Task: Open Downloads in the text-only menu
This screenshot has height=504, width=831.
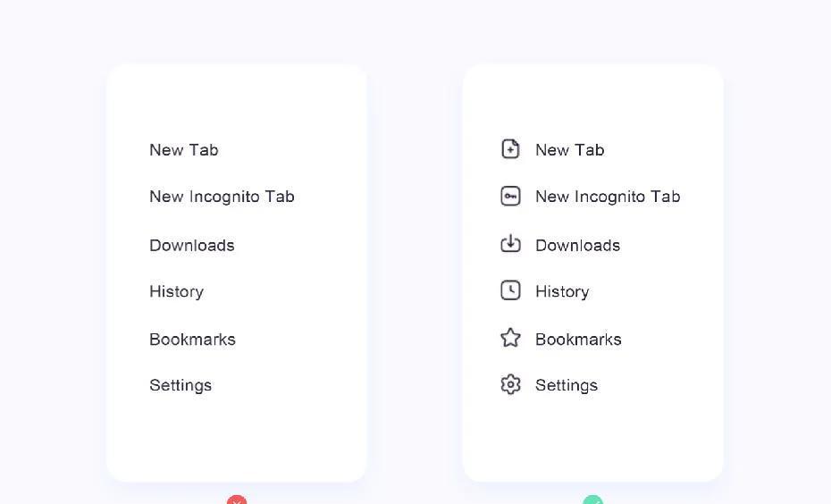Action: (x=192, y=246)
